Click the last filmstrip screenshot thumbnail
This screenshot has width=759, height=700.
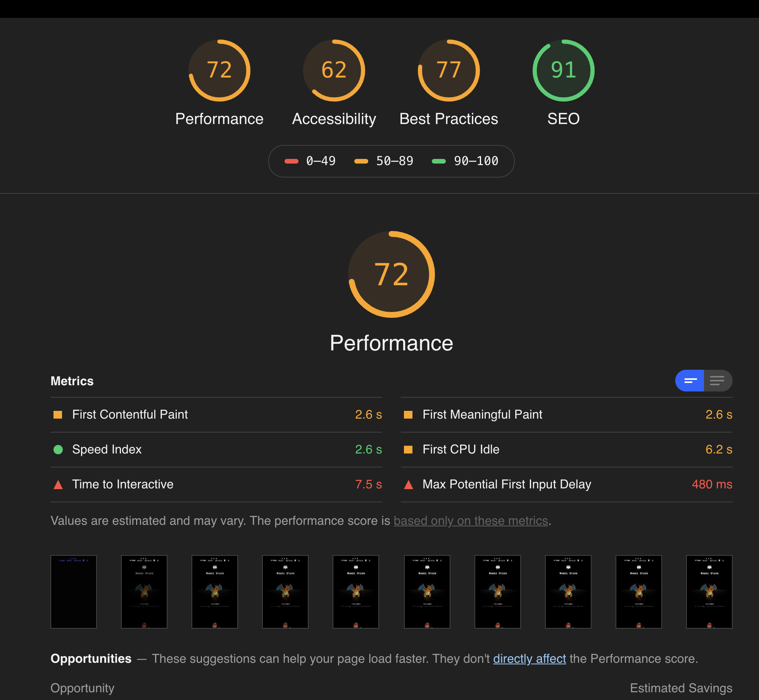[709, 592]
